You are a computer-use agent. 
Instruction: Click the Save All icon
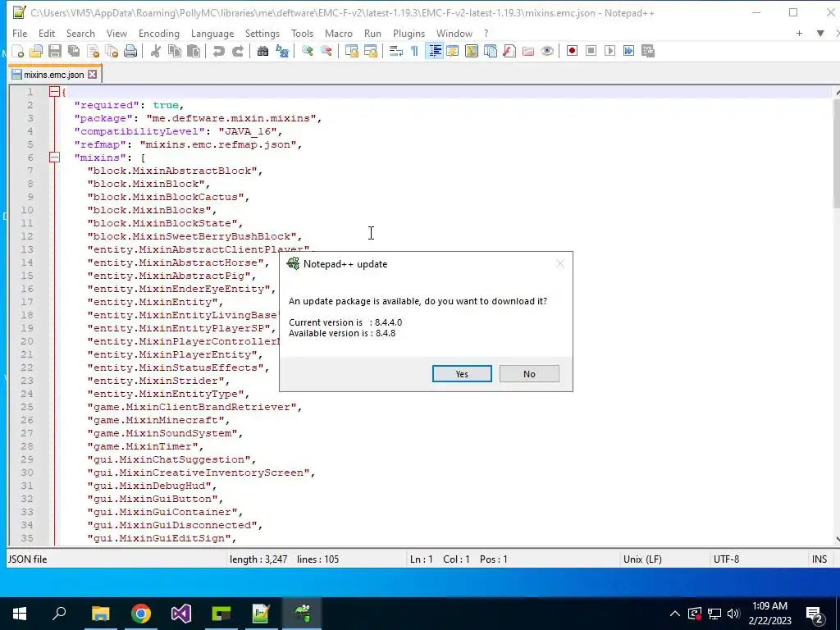[73, 51]
